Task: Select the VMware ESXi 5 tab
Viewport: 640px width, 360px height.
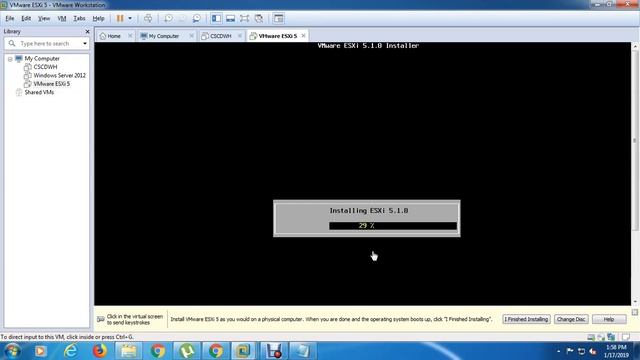Action: click(x=278, y=36)
